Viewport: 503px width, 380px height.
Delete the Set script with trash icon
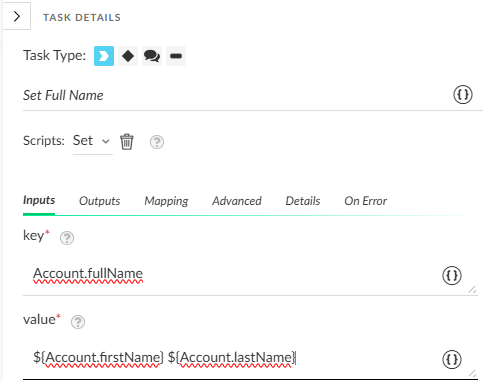127,142
